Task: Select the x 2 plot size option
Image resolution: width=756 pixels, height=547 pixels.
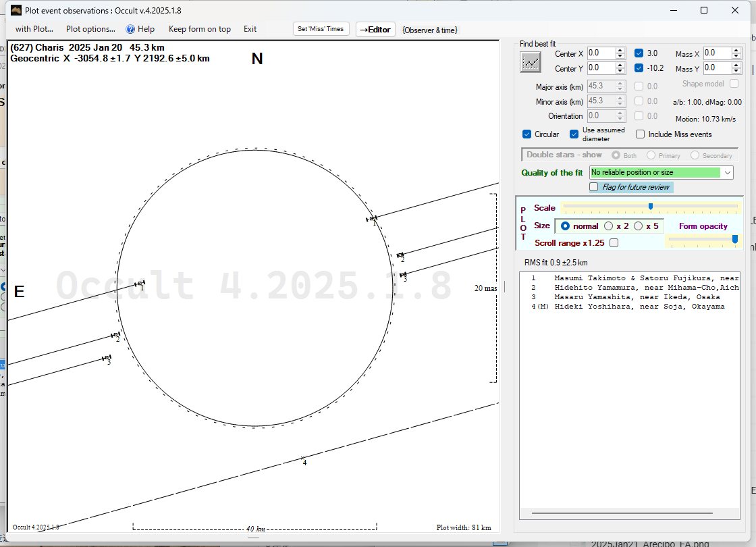Action: [609, 226]
